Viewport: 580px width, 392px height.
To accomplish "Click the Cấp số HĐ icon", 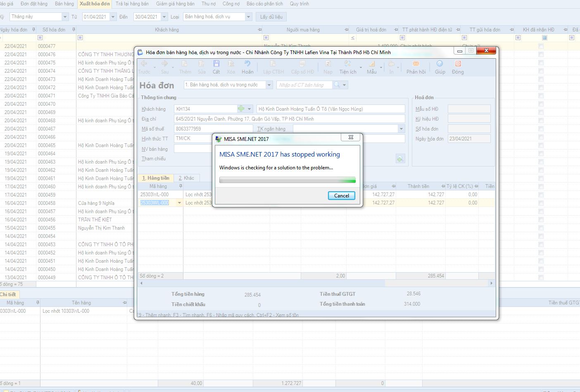I will tap(302, 64).
